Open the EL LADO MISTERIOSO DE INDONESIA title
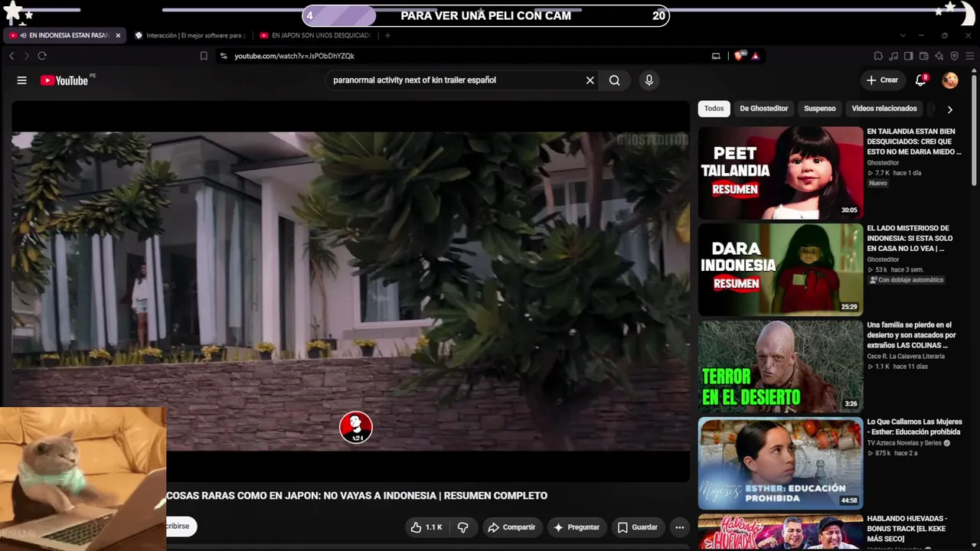980x551 pixels. [910, 238]
